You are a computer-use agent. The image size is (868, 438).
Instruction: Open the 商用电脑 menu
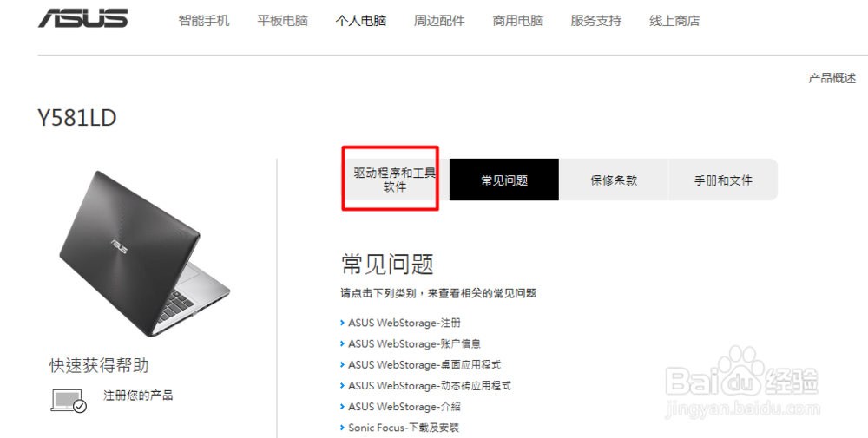pyautogui.click(x=518, y=21)
